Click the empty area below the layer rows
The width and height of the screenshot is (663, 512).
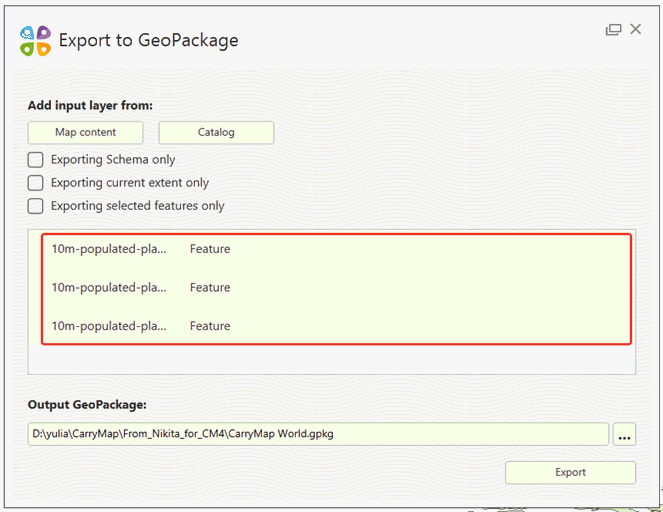click(x=332, y=360)
